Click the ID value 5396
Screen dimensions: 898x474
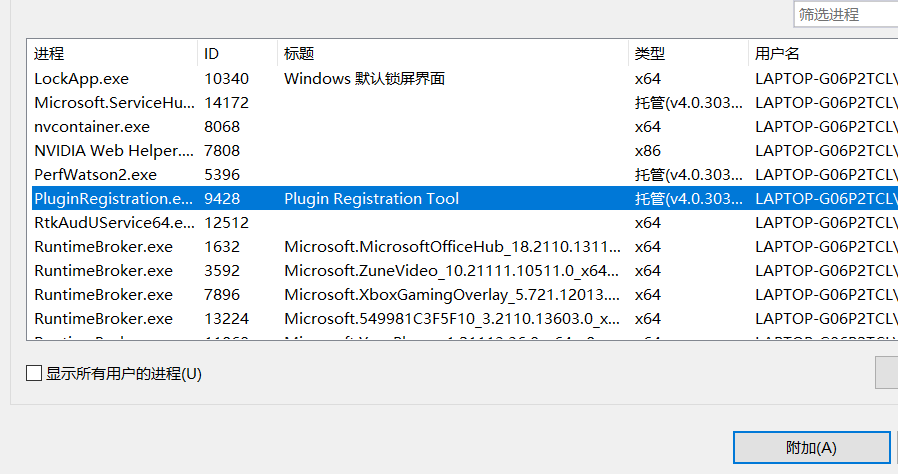(x=222, y=175)
